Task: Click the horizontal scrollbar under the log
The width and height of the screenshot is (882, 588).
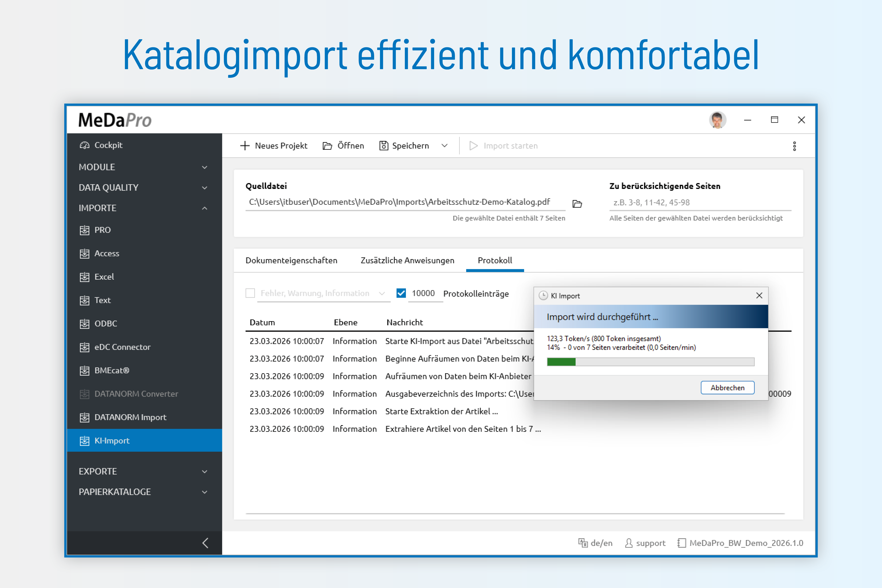Action: pos(515,513)
